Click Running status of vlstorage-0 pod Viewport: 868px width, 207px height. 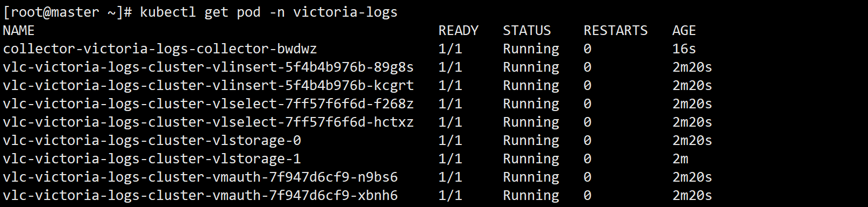click(531, 141)
